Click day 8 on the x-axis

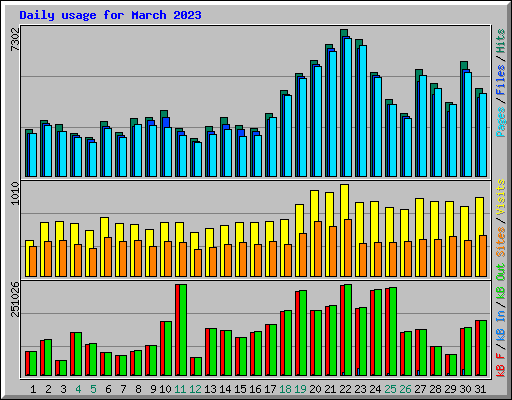click(138, 389)
